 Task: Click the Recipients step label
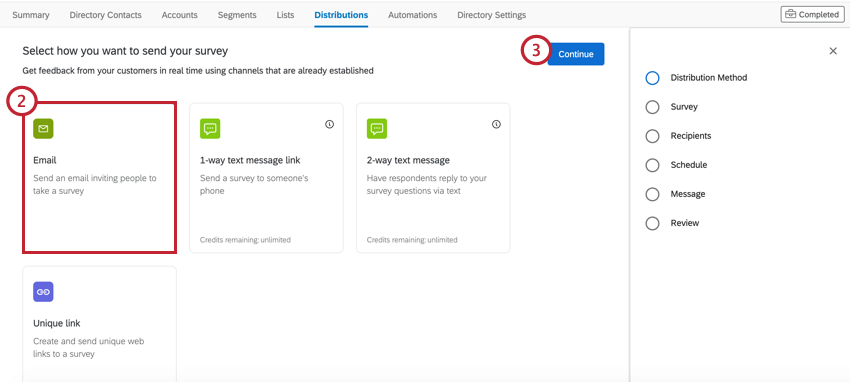(691, 135)
